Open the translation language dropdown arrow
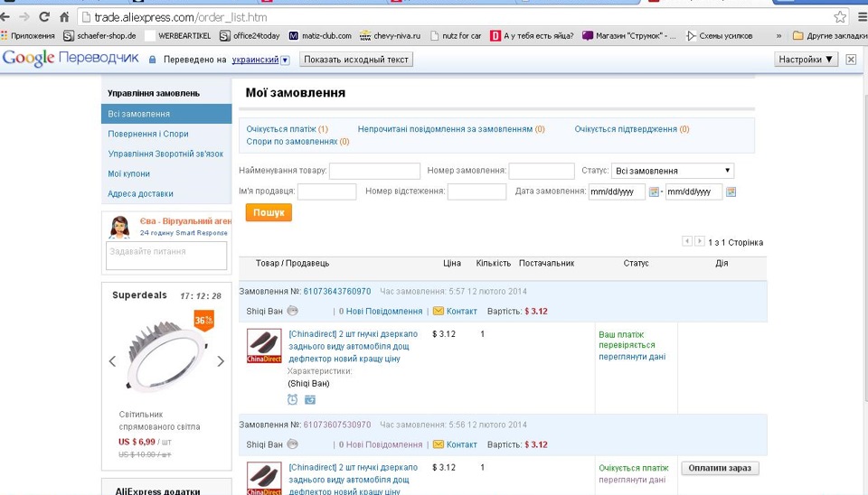The width and height of the screenshot is (868, 495). (x=285, y=60)
